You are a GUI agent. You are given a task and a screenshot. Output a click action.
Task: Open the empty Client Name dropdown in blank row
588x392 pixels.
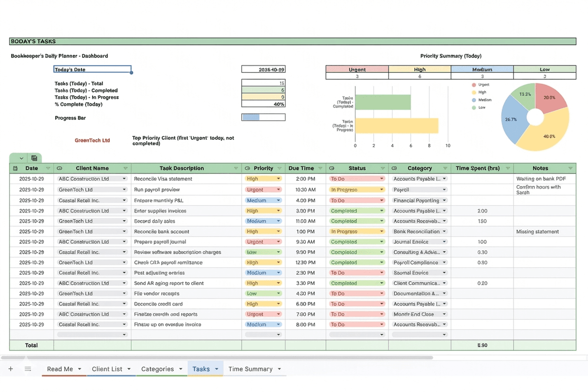[92, 335]
